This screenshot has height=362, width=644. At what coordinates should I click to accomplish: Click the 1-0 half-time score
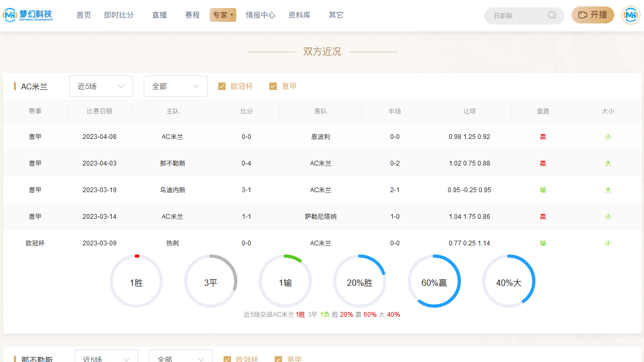(x=395, y=217)
